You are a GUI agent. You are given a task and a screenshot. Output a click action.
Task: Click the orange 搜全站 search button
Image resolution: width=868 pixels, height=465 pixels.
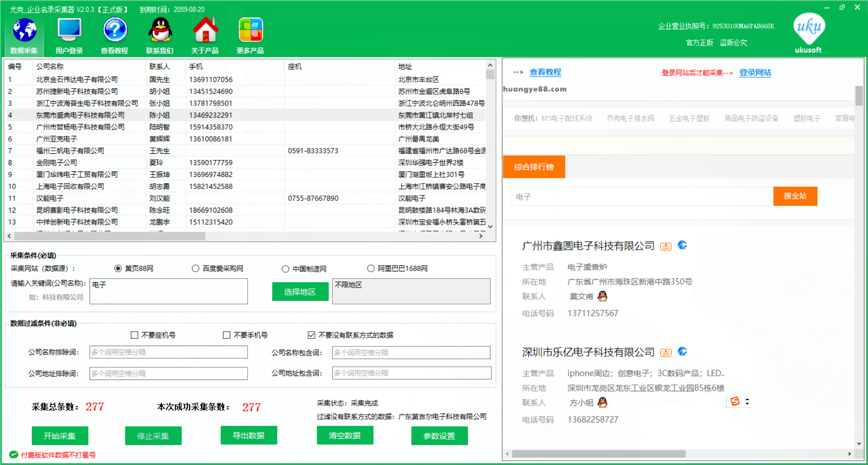(795, 196)
